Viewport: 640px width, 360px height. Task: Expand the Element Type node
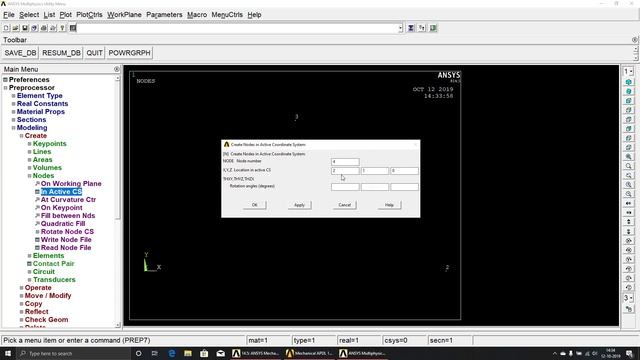click(13, 96)
